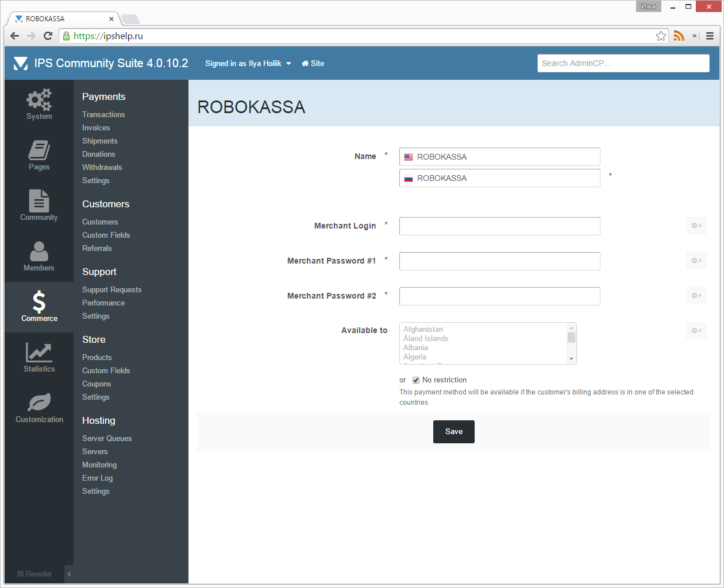Open the Server Queues link

pyautogui.click(x=107, y=438)
